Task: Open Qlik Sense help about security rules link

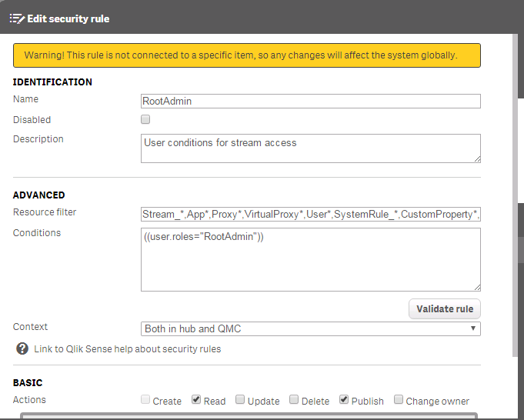Action: (x=127, y=349)
